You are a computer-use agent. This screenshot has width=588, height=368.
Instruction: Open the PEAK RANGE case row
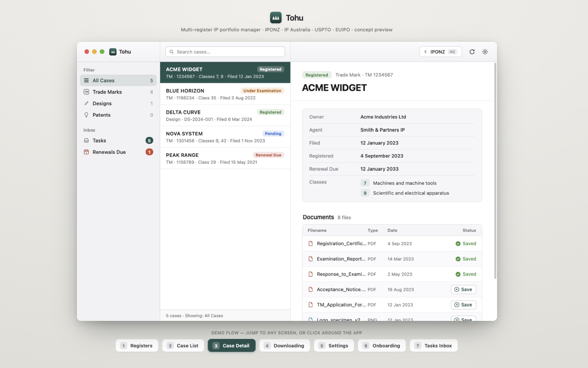tap(225, 158)
